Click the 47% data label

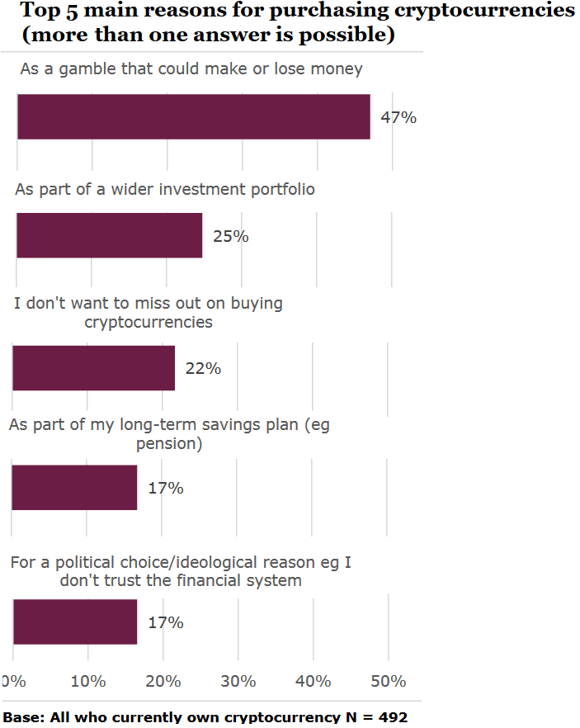coord(398,117)
